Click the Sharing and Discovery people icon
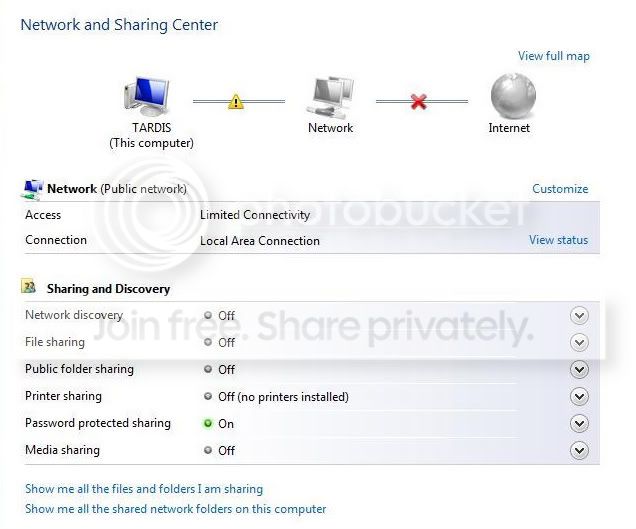Screen dimensions: 636x529 [28, 286]
